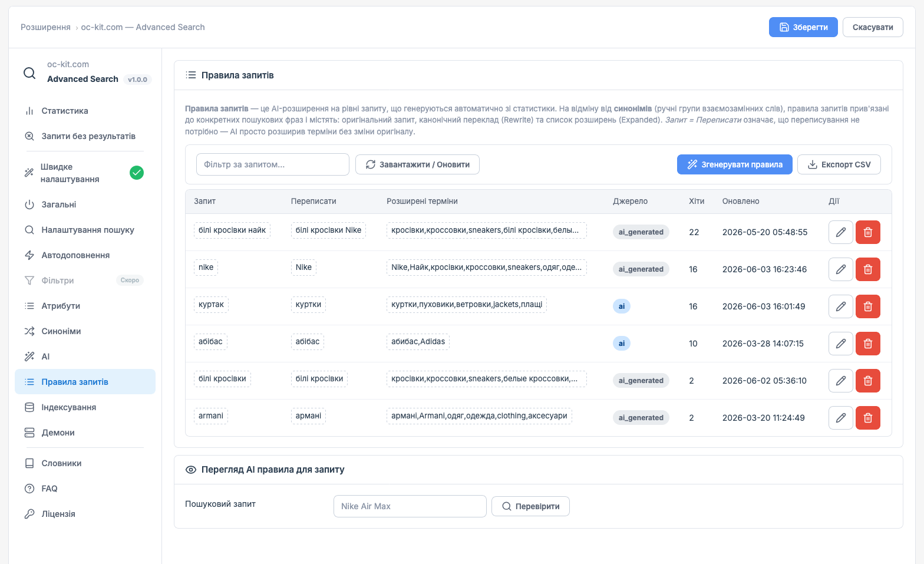Click the Перевірити button
Image resolution: width=924 pixels, height=564 pixels.
coord(530,506)
